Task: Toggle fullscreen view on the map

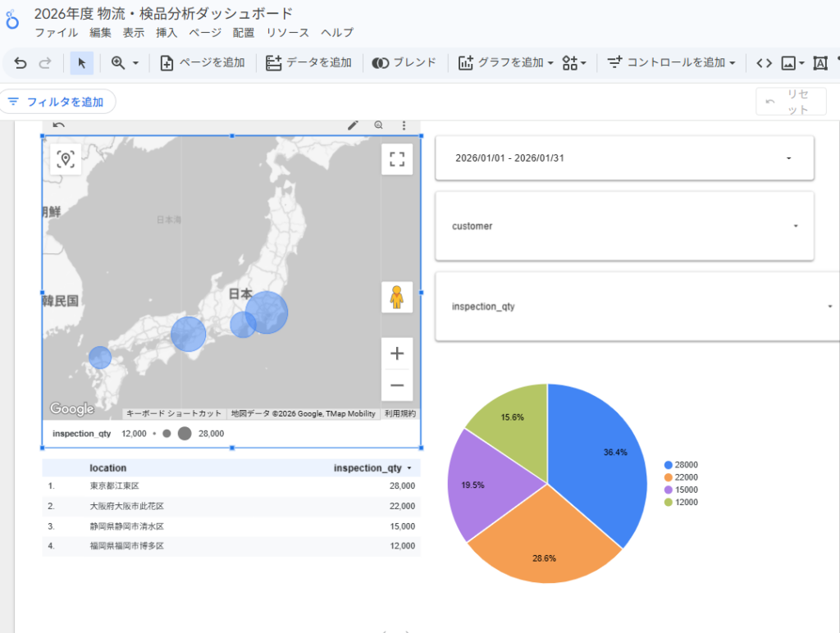Action: click(397, 159)
